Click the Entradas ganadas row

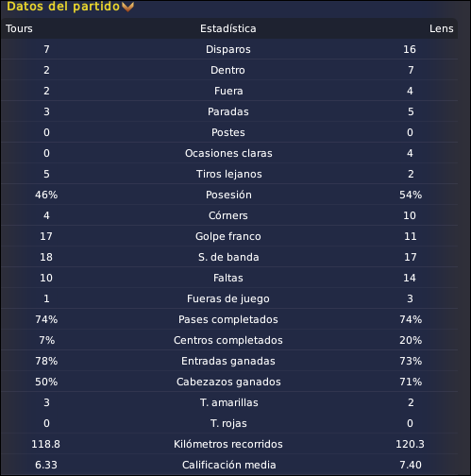229,361
